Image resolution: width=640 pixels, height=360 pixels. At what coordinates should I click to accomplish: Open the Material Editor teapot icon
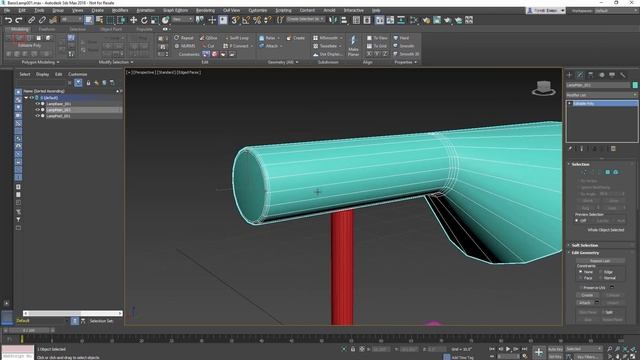point(426,20)
